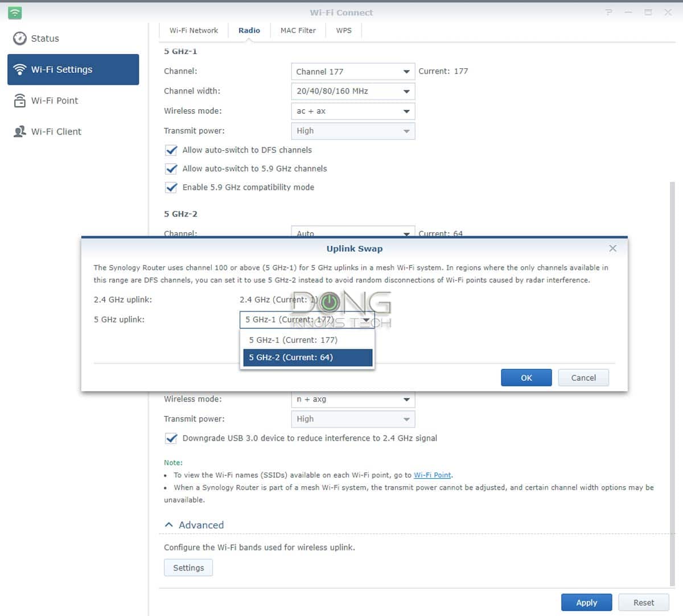683x616 pixels.
Task: Switch to the WPS tab
Action: [344, 30]
